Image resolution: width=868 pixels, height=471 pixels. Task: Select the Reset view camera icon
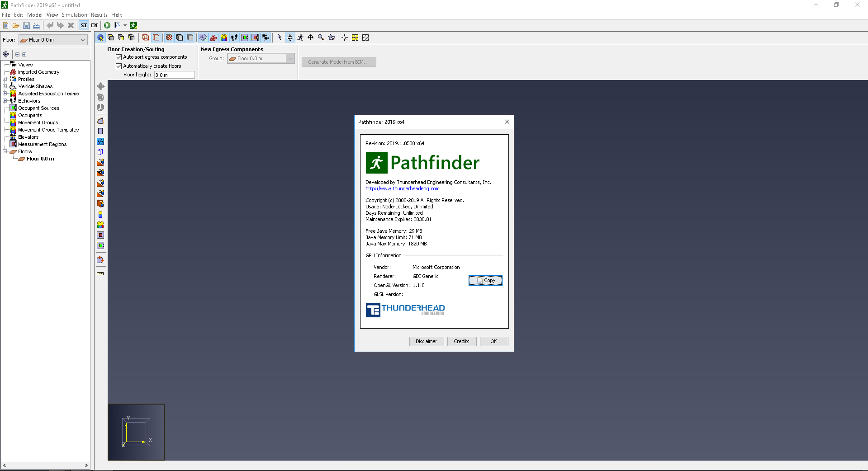(x=100, y=38)
